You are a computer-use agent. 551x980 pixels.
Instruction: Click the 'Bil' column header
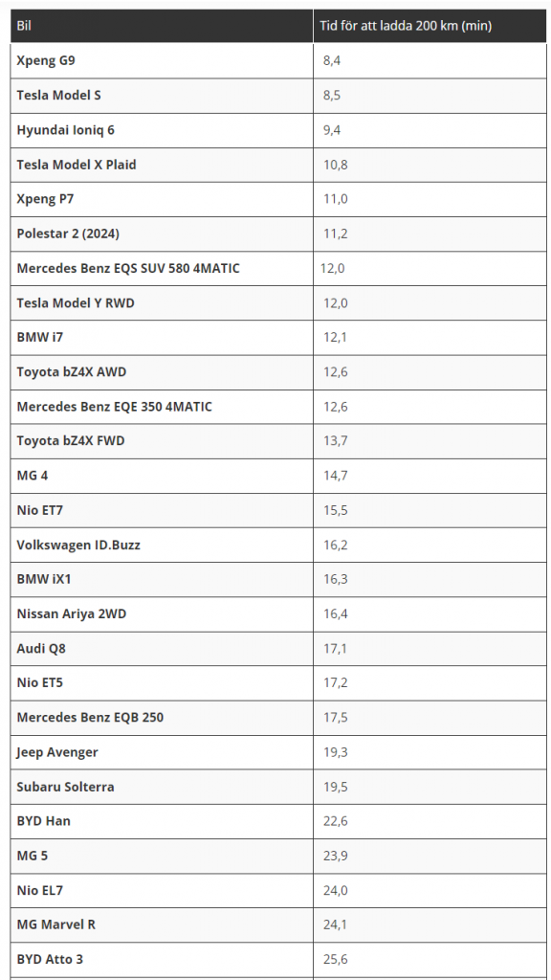point(162,26)
